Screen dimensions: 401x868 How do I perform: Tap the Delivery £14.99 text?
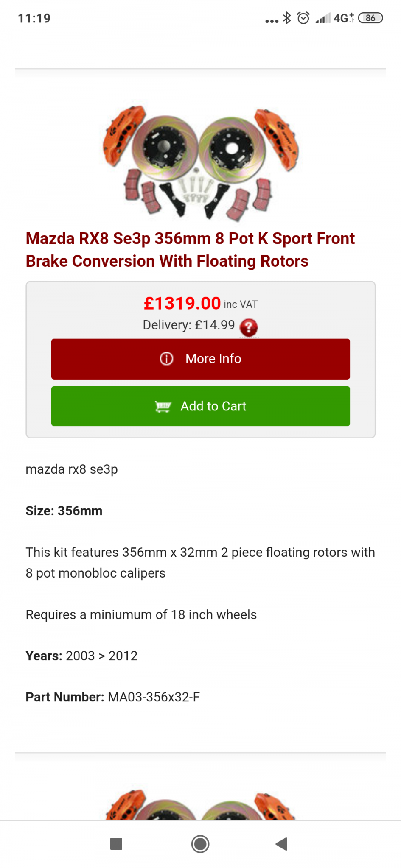[x=189, y=325]
